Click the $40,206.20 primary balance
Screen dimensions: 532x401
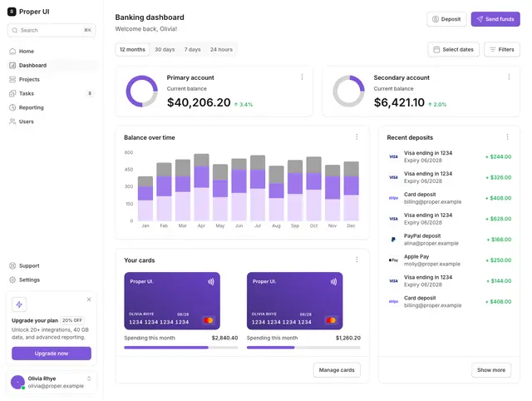tap(199, 102)
